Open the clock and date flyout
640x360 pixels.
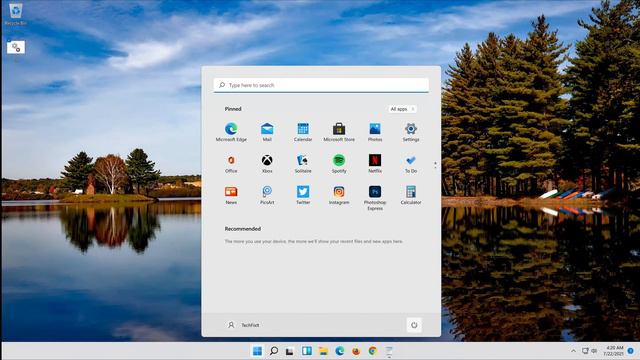pyautogui.click(x=613, y=351)
